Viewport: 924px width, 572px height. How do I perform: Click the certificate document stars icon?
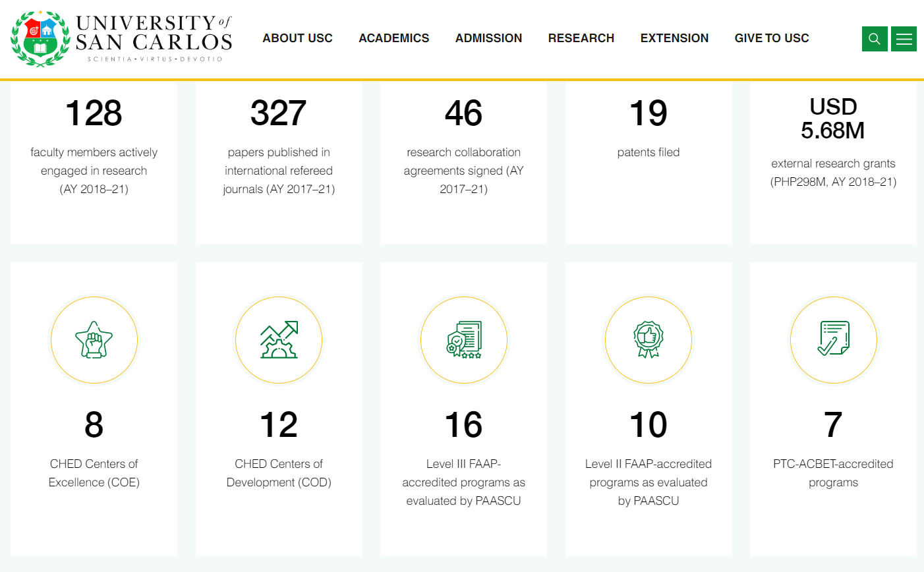(464, 340)
